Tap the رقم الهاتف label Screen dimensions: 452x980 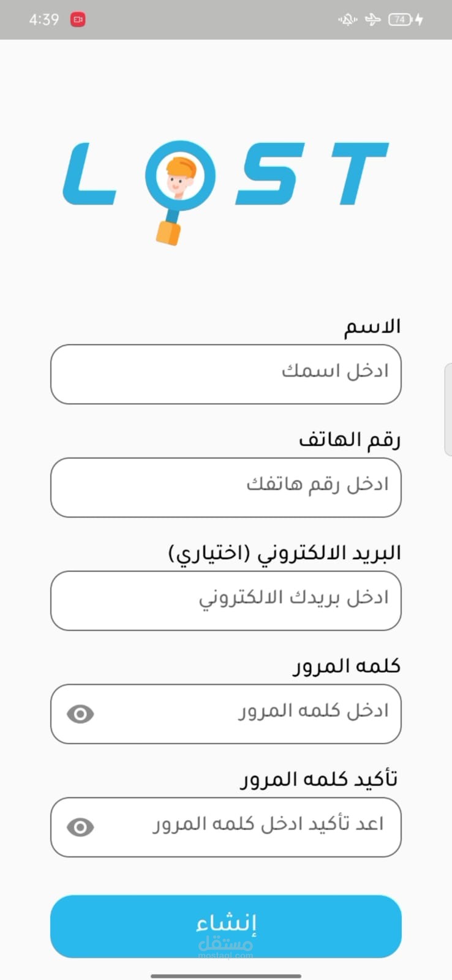(x=350, y=440)
